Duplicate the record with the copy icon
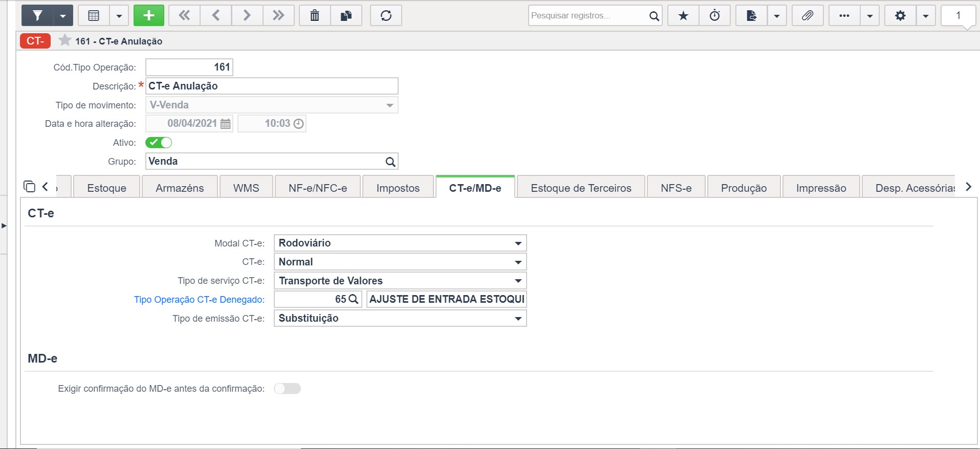 [346, 15]
